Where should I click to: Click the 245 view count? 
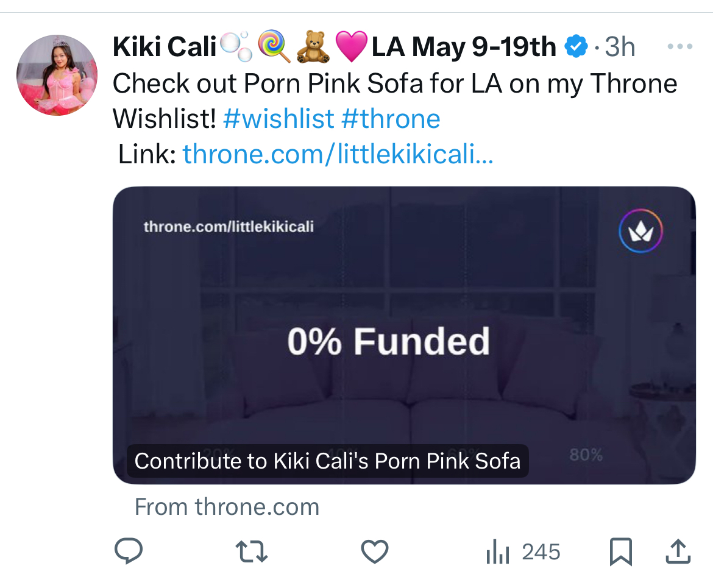click(541, 552)
